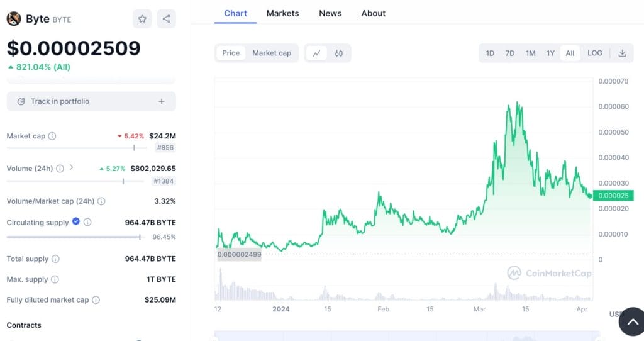The image size is (644, 341).
Task: Click the info icon next to Market cap
Action: tap(52, 136)
